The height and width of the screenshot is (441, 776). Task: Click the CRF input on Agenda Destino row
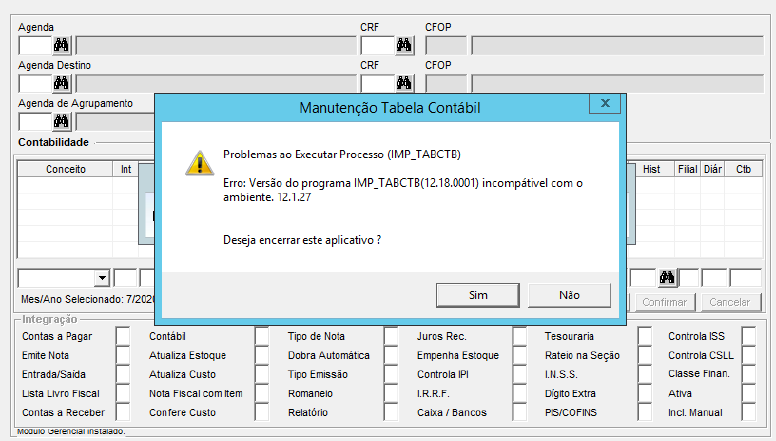pyautogui.click(x=377, y=84)
